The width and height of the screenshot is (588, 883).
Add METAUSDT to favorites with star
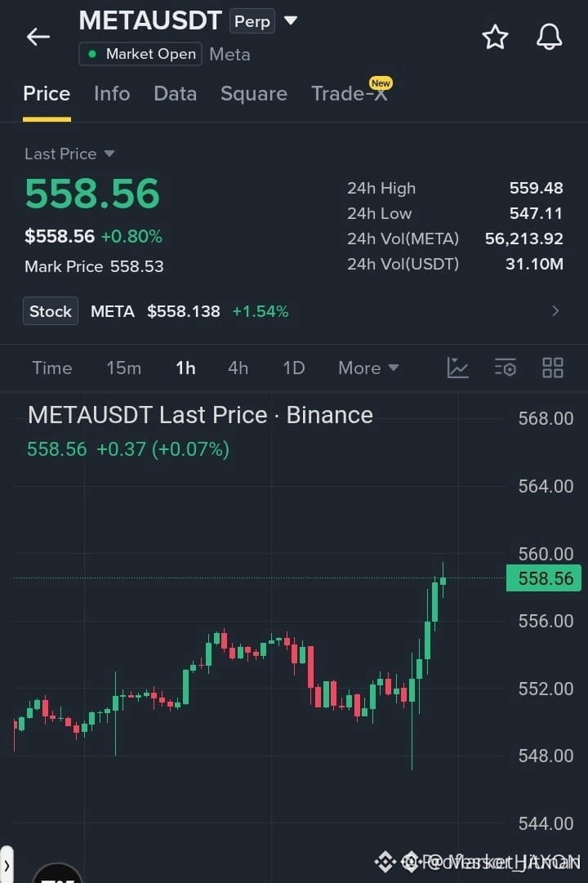point(495,38)
